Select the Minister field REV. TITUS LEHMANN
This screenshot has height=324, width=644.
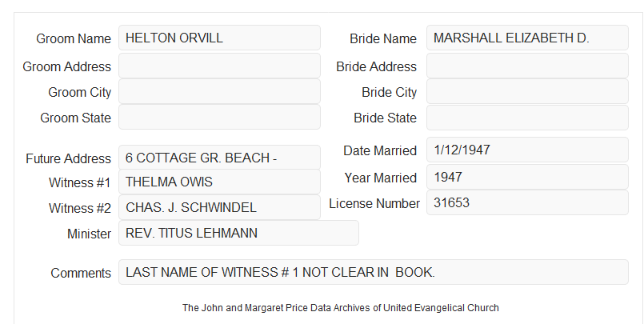[x=238, y=233]
